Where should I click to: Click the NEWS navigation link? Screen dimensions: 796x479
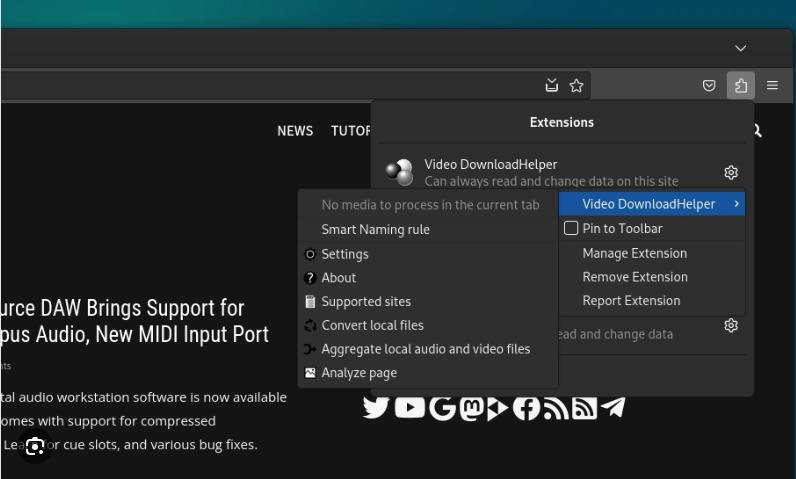point(295,131)
